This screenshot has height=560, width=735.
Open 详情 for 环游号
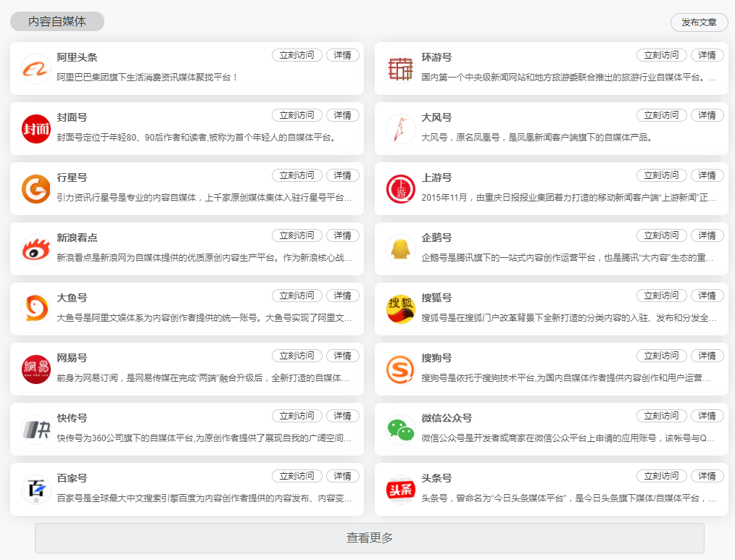(x=707, y=55)
